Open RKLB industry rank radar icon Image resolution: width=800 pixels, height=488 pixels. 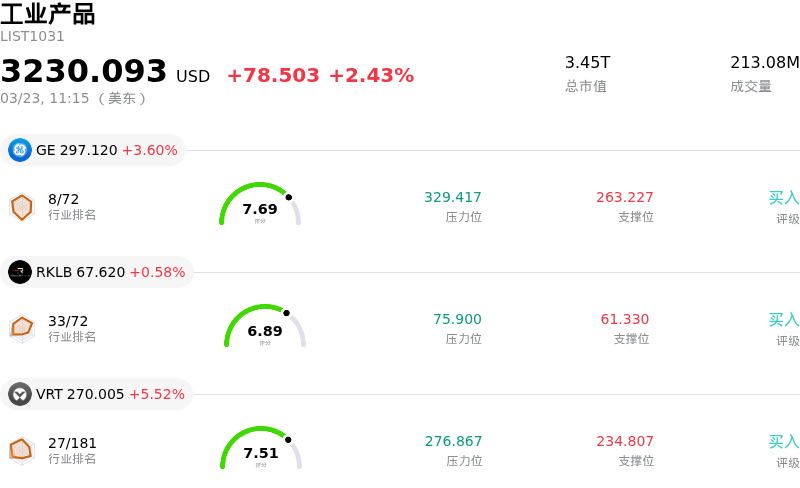click(22, 328)
